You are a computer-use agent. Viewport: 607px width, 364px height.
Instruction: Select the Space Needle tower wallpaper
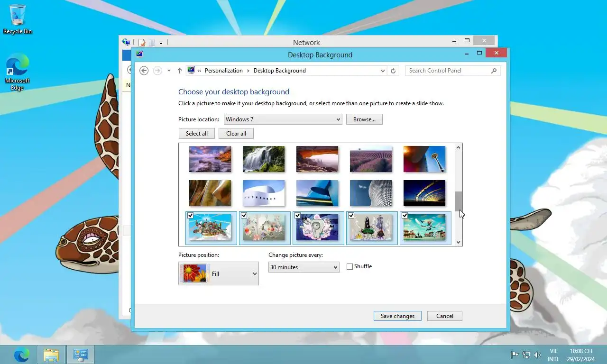tap(424, 159)
